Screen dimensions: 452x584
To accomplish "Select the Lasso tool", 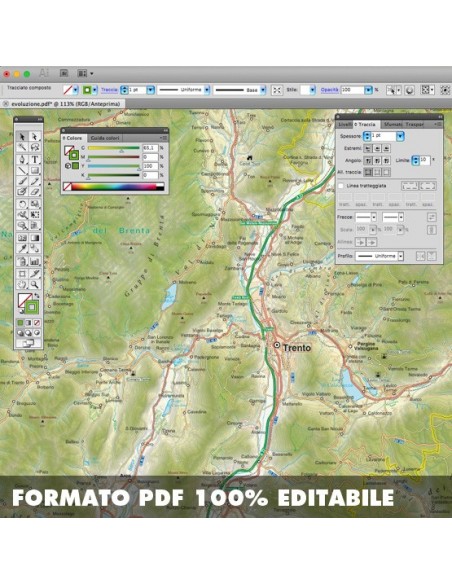I will point(35,147).
